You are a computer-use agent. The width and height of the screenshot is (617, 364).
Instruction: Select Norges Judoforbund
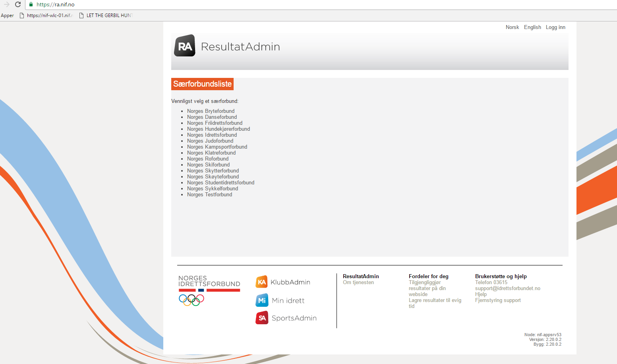click(x=210, y=141)
